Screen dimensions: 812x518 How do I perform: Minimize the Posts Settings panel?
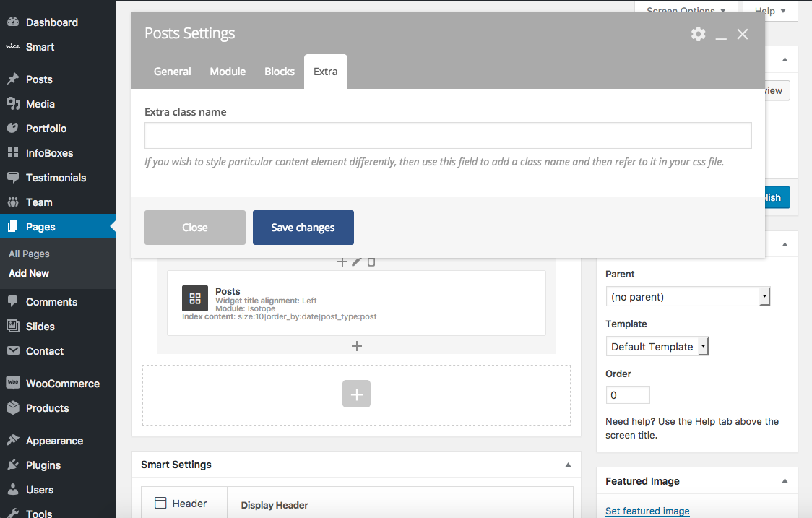tap(721, 35)
